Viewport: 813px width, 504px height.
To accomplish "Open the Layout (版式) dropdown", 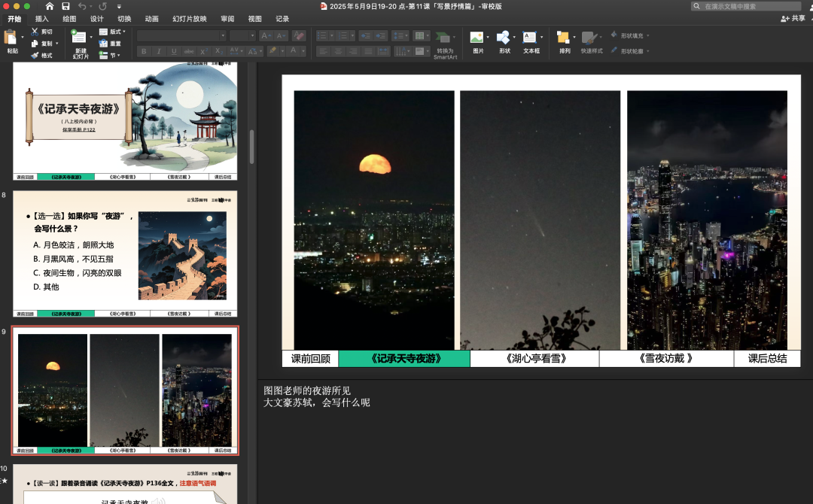I will click(x=112, y=32).
